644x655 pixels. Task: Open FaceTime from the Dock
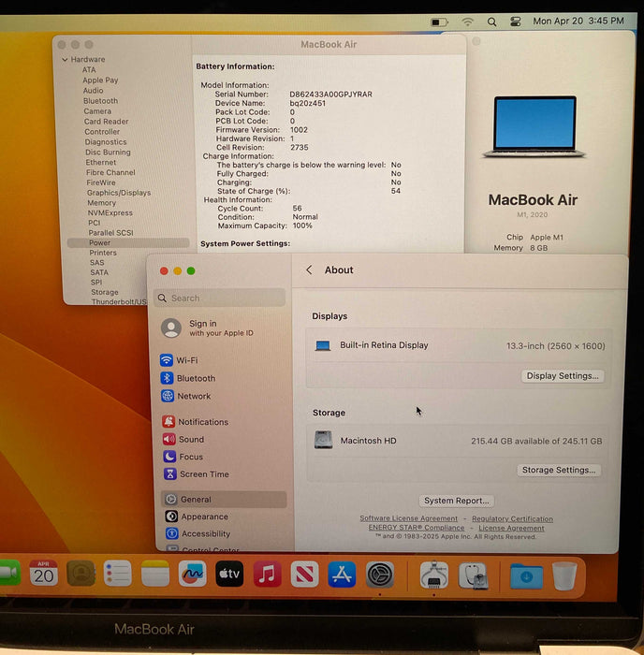click(9, 573)
